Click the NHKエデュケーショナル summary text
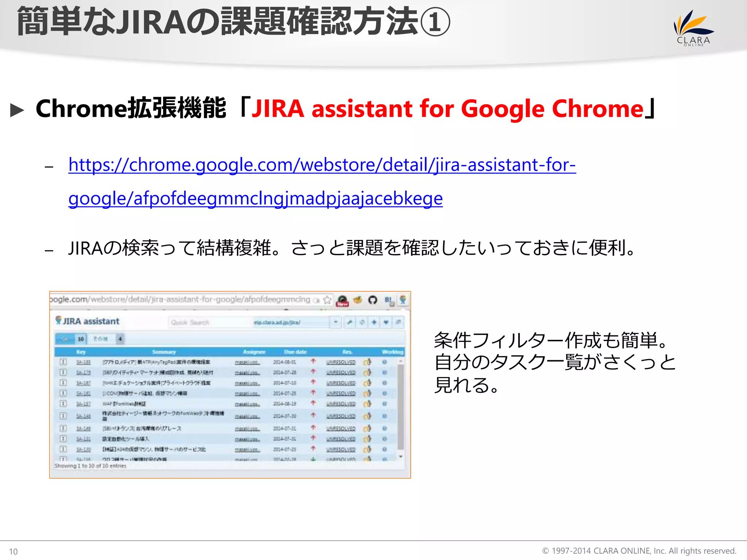The image size is (747, 560). click(156, 383)
